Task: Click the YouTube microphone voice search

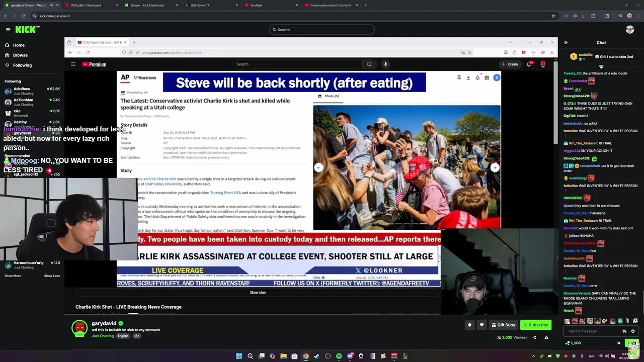Action: click(385, 64)
